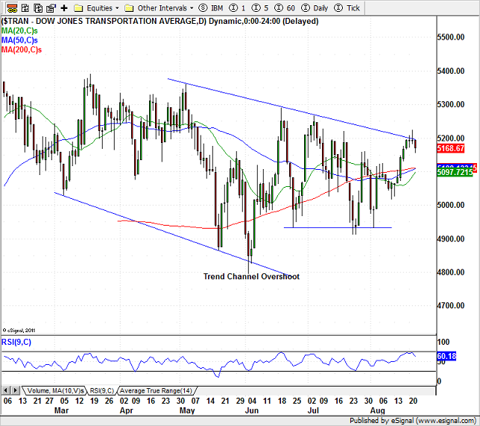The width and height of the screenshot is (480, 426).
Task: Switch to the Daily interval
Action: [314, 8]
